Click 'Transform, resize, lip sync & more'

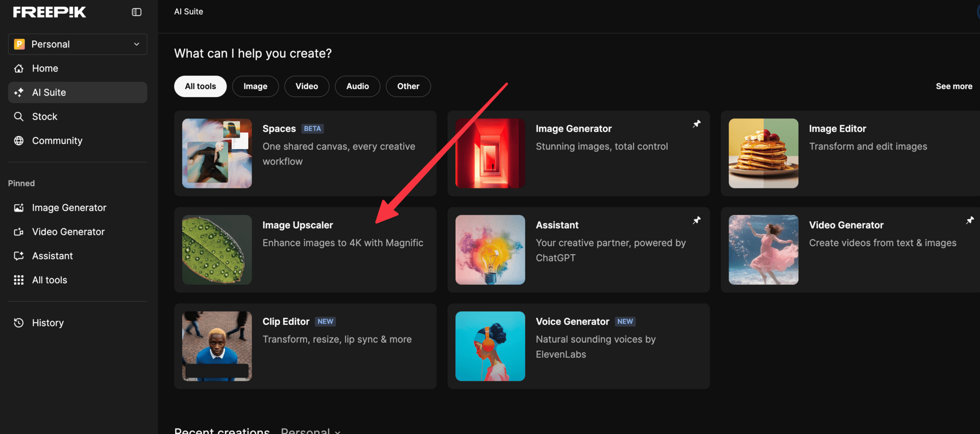click(337, 340)
